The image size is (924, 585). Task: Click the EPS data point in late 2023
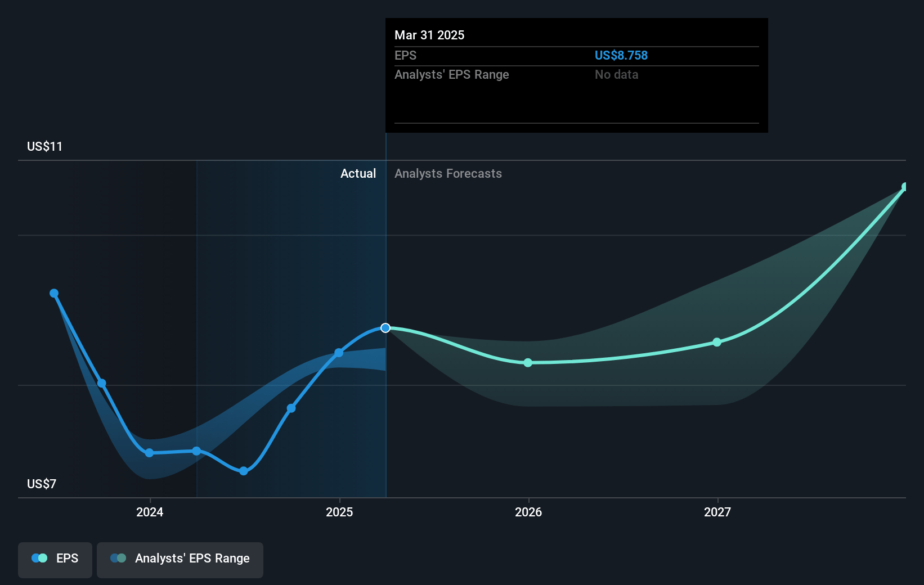(x=102, y=383)
